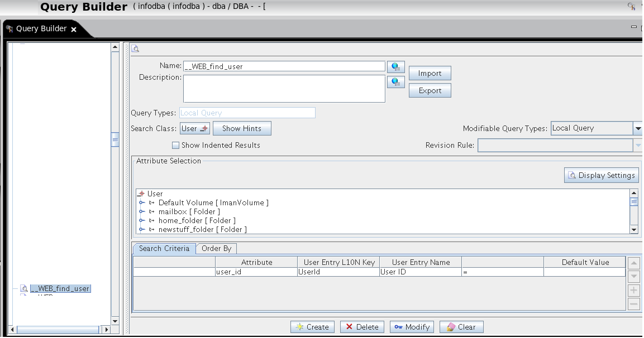This screenshot has width=644, height=338.
Task: Click the localization globe icon beside Description field
Action: (x=396, y=81)
